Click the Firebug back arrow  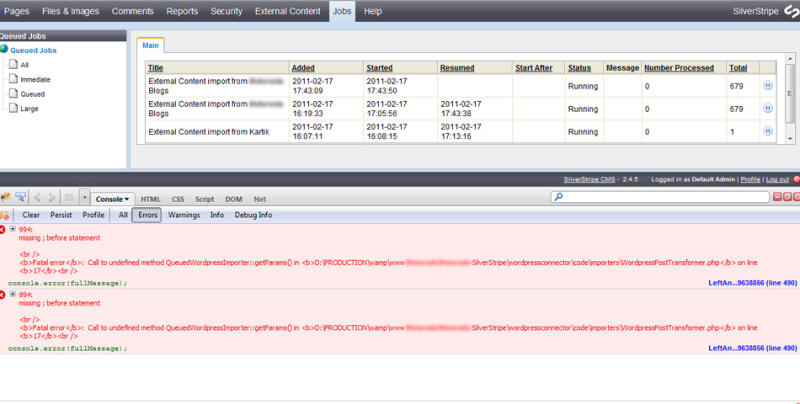tap(39, 198)
